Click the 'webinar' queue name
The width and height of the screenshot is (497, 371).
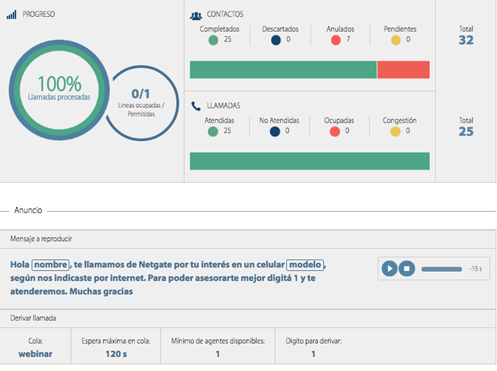pyautogui.click(x=35, y=354)
